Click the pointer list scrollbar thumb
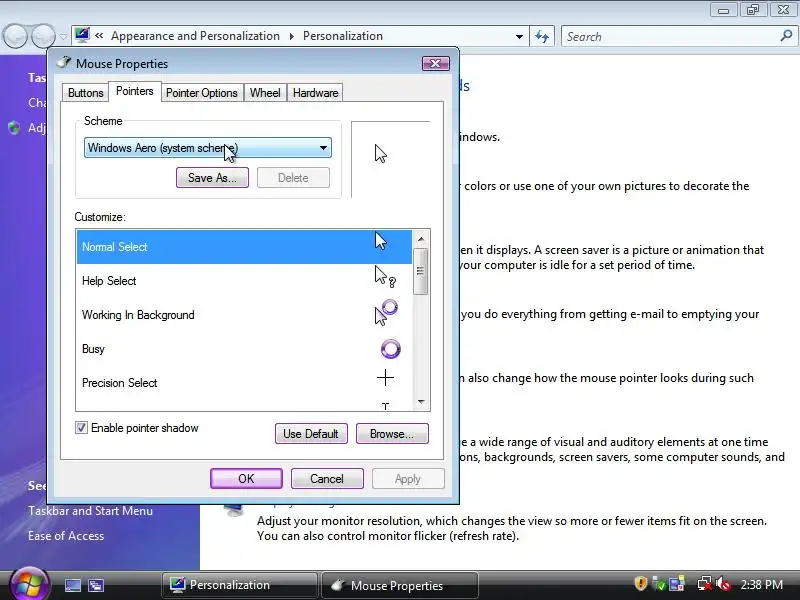Viewport: 800px width, 600px height. [x=420, y=271]
